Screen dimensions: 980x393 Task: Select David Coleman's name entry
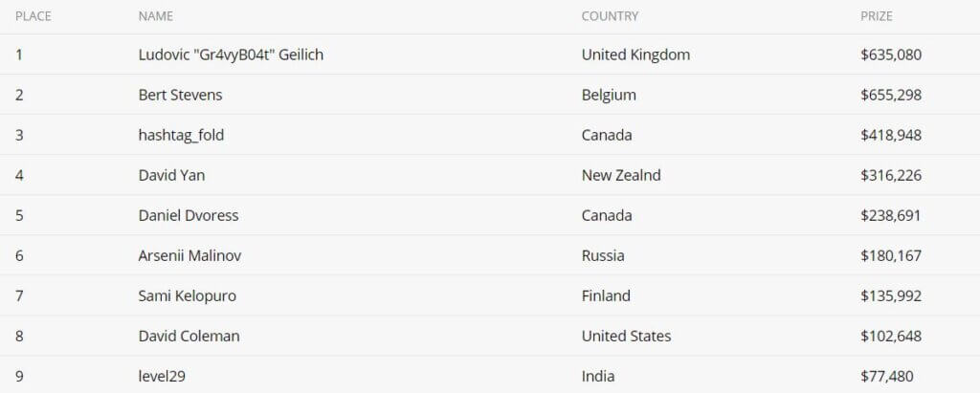coord(189,337)
